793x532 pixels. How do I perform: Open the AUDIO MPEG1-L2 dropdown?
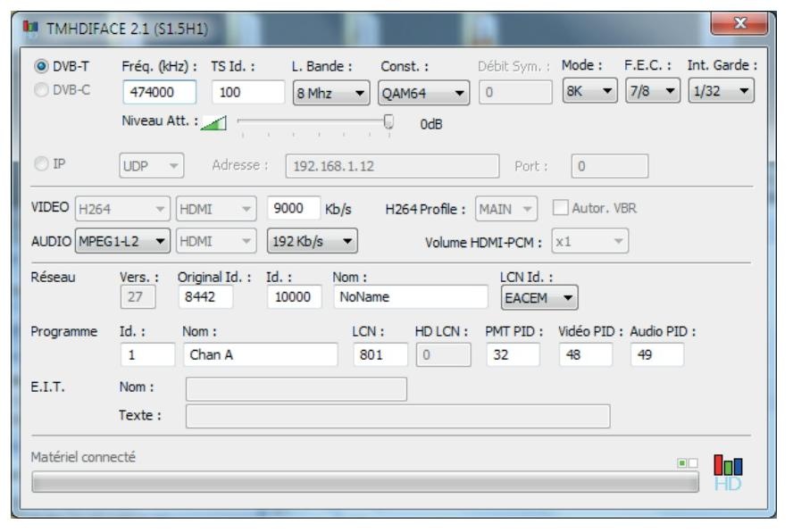[122, 241]
